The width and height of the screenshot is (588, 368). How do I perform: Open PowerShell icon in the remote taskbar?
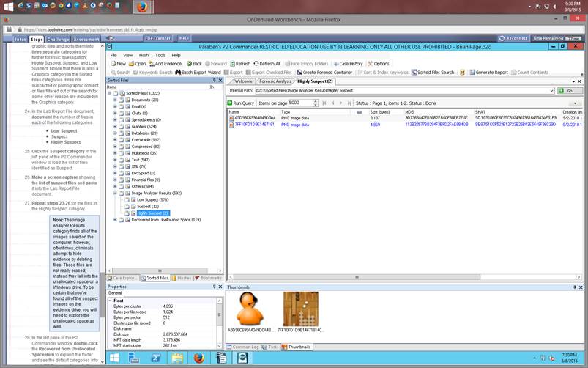coord(156,358)
